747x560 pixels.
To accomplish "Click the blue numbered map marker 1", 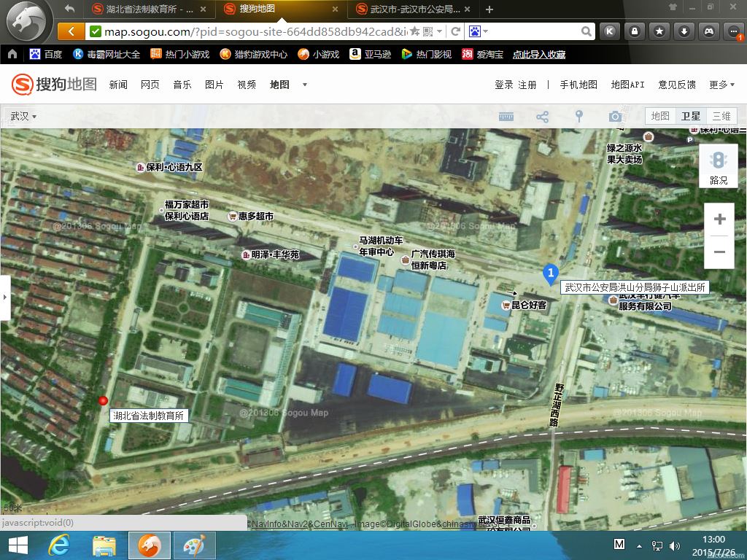I will (551, 274).
